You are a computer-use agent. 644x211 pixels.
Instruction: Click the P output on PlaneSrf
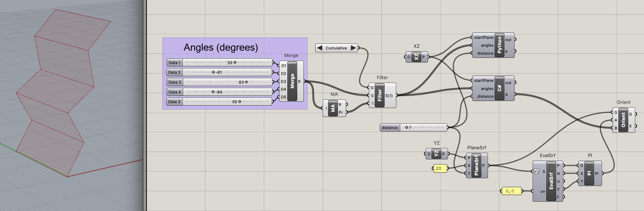point(483,166)
